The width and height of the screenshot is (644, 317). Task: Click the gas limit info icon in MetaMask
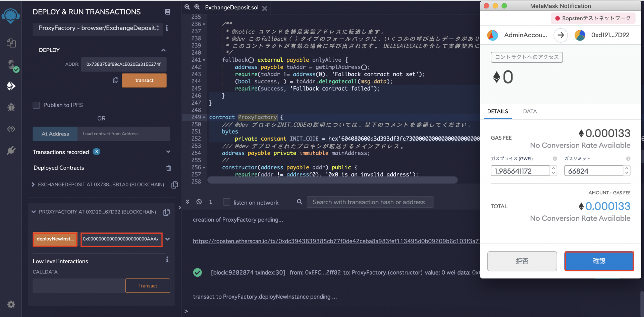(x=628, y=159)
